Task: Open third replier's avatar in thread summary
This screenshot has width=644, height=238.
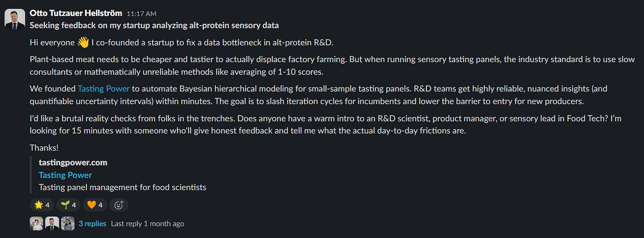Action: [x=68, y=223]
